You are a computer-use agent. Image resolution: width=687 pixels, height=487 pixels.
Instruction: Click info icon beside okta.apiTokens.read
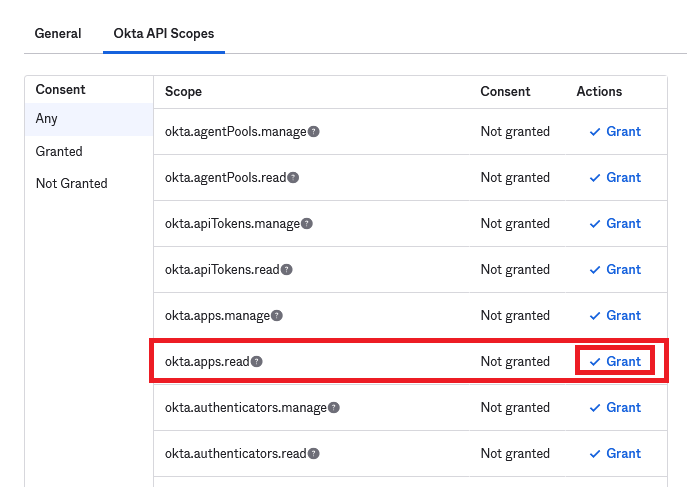(x=287, y=270)
